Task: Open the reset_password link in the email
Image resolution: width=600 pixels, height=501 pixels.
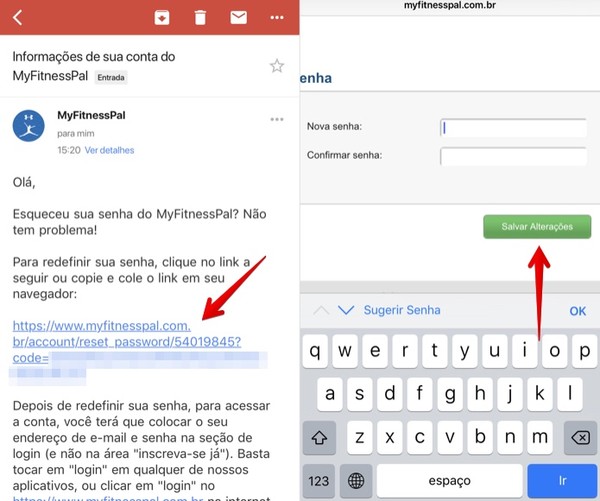Action: pyautogui.click(x=127, y=341)
